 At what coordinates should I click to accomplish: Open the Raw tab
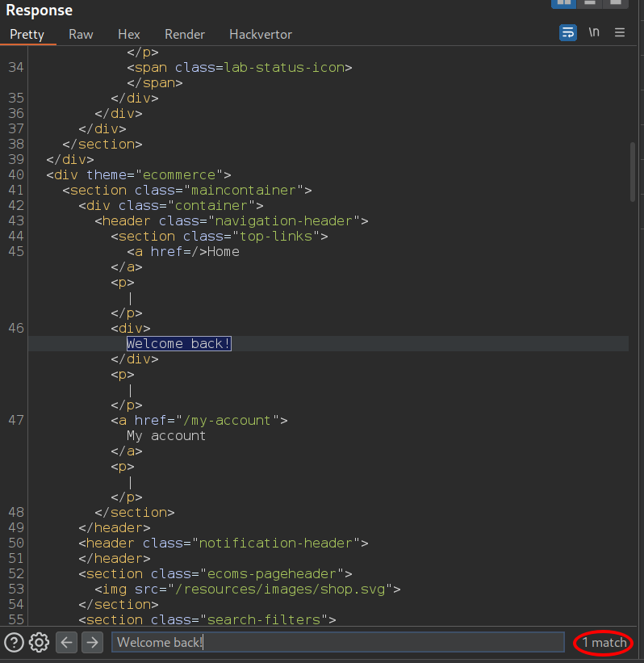[x=81, y=35]
